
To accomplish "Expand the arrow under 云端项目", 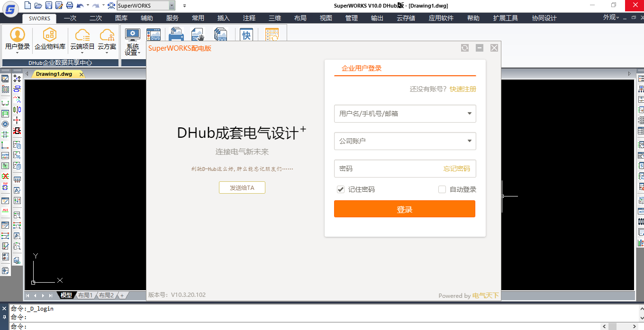I will tap(82, 53).
